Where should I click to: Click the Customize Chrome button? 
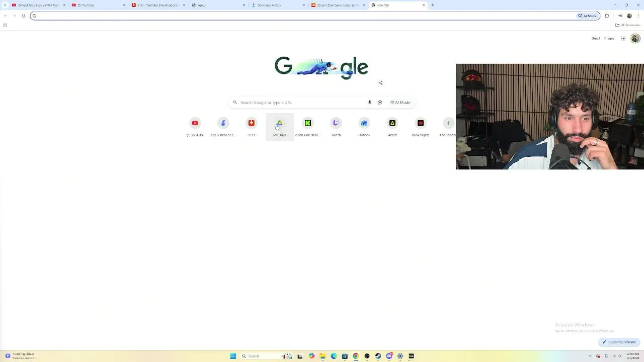click(619, 342)
